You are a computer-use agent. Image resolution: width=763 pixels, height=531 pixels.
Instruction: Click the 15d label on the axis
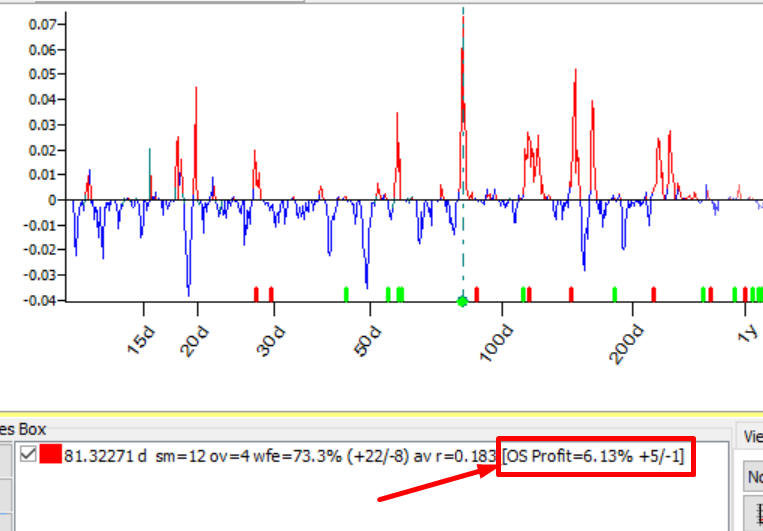[x=141, y=340]
